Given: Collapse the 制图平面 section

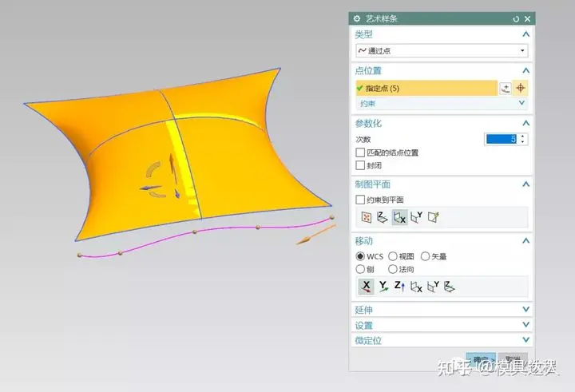Looking at the screenshot, I should [x=525, y=184].
